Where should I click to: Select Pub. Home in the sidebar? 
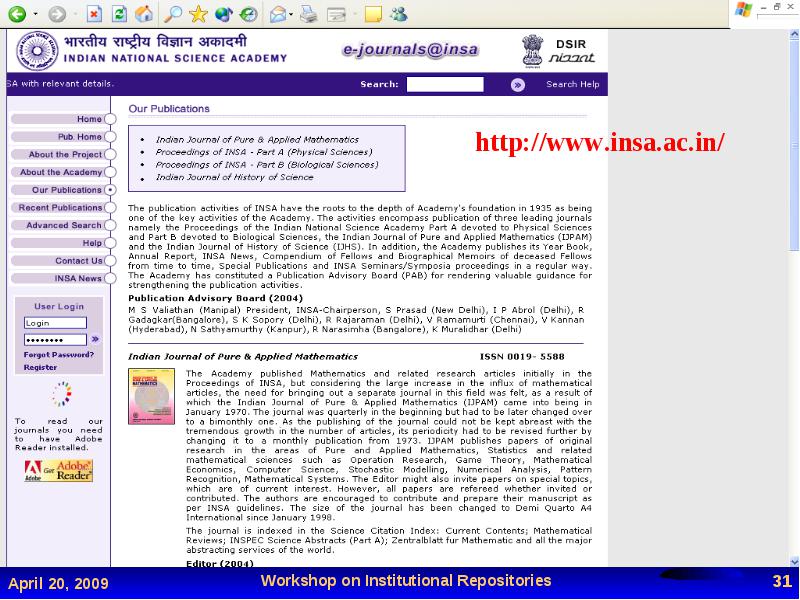[x=80, y=137]
